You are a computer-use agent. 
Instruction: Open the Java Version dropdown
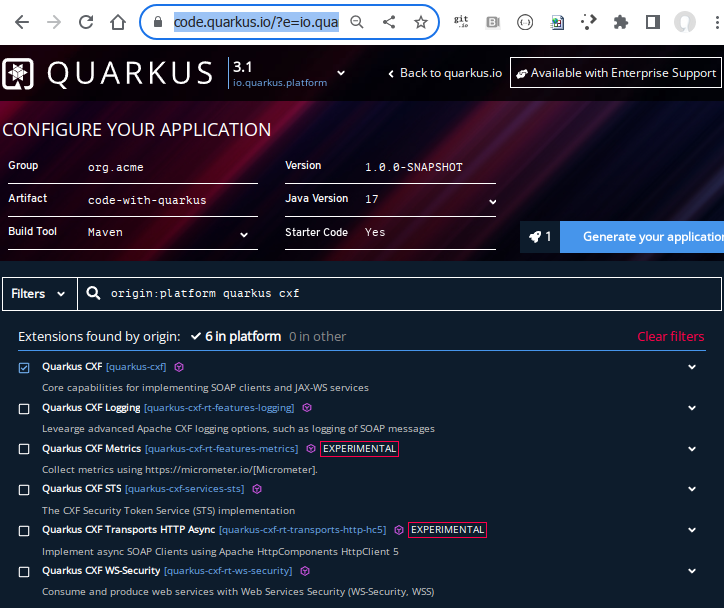(430, 200)
